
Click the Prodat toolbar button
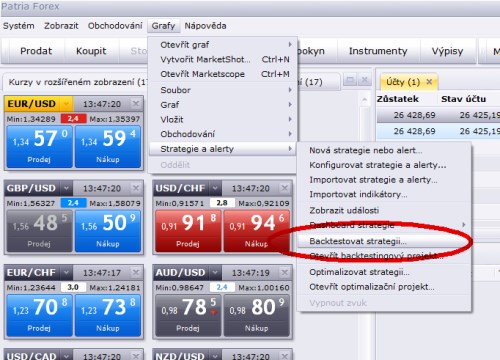point(36,51)
